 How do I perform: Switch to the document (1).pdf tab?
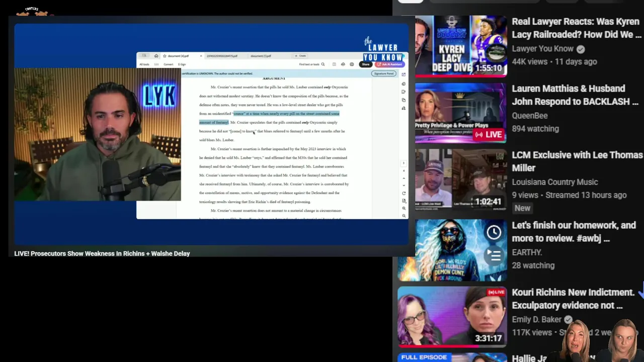[261, 56]
